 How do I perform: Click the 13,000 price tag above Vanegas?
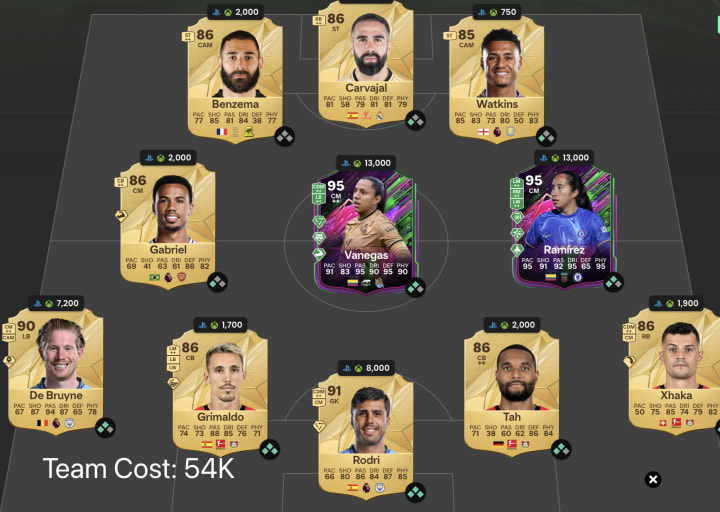pos(366,163)
